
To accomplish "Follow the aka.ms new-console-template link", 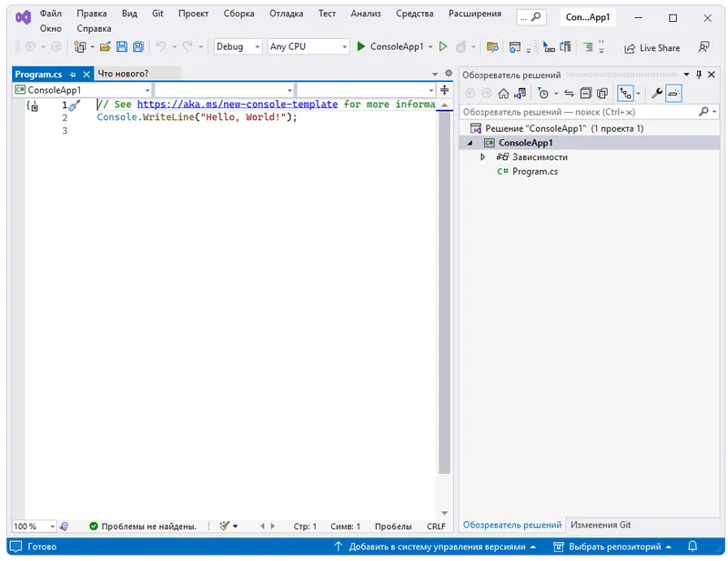I will pyautogui.click(x=238, y=105).
